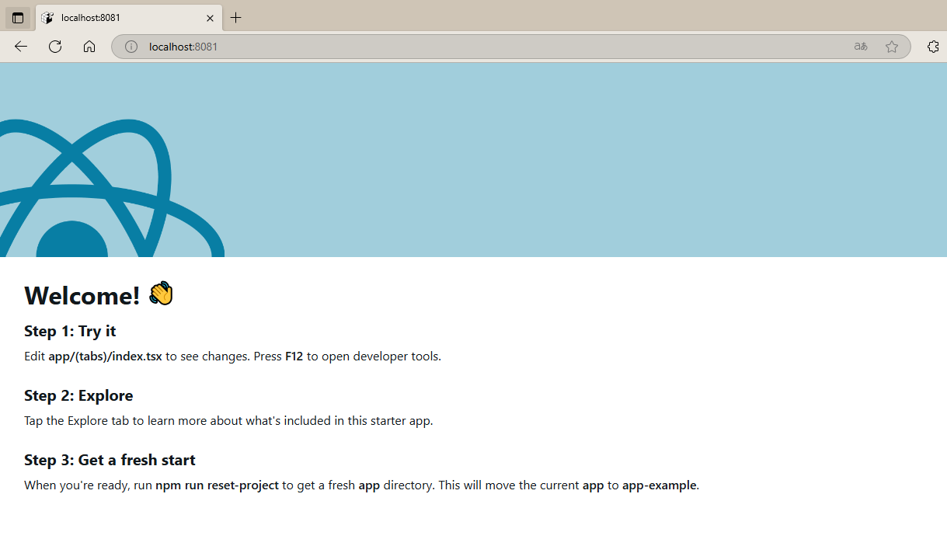Open a new tab with plus button
Screen dimensions: 947x560
(236, 18)
